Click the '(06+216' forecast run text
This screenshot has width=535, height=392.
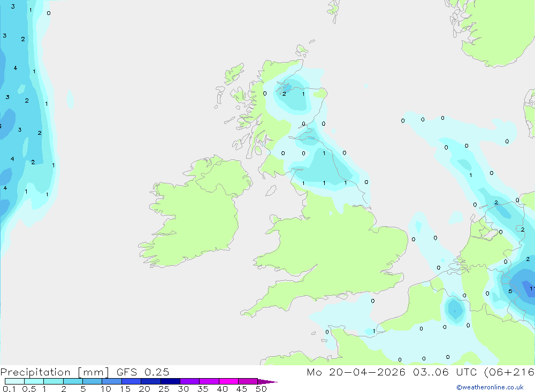pyautogui.click(x=509, y=372)
